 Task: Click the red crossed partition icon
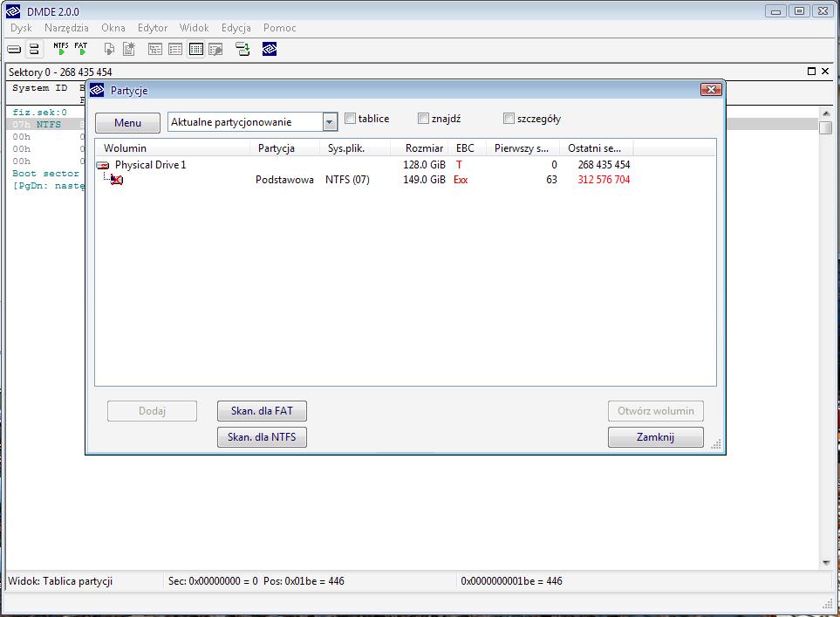117,180
